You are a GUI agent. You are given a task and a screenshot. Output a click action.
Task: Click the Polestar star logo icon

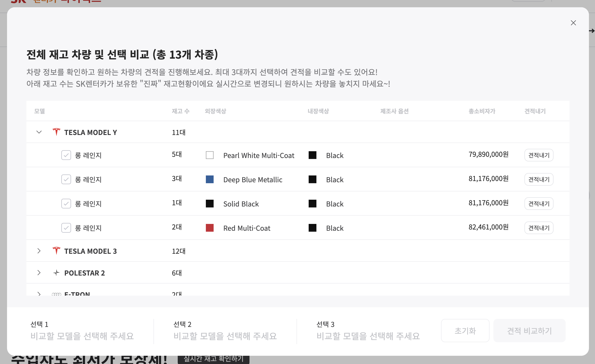click(x=56, y=273)
